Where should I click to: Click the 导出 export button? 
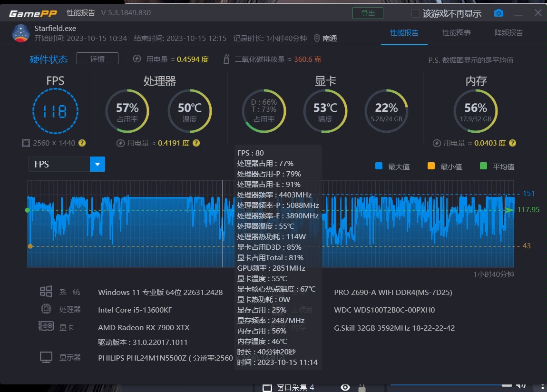coord(368,13)
